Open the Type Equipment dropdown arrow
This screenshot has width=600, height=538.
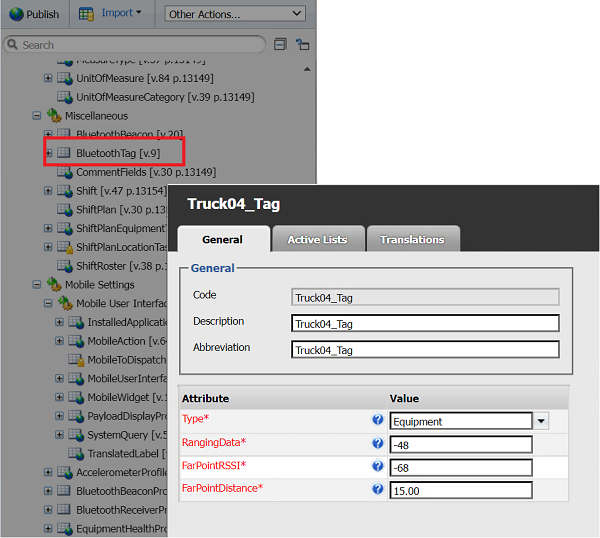click(541, 421)
